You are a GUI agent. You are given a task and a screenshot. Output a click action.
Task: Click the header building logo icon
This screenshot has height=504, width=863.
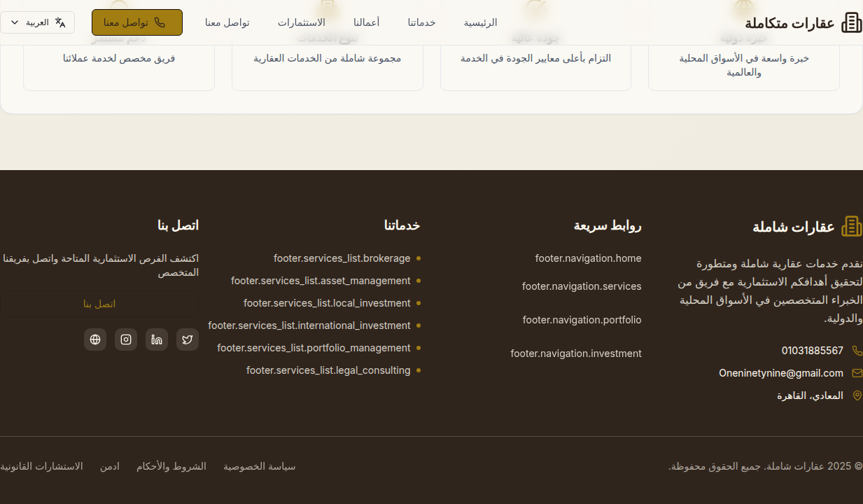[x=851, y=22]
